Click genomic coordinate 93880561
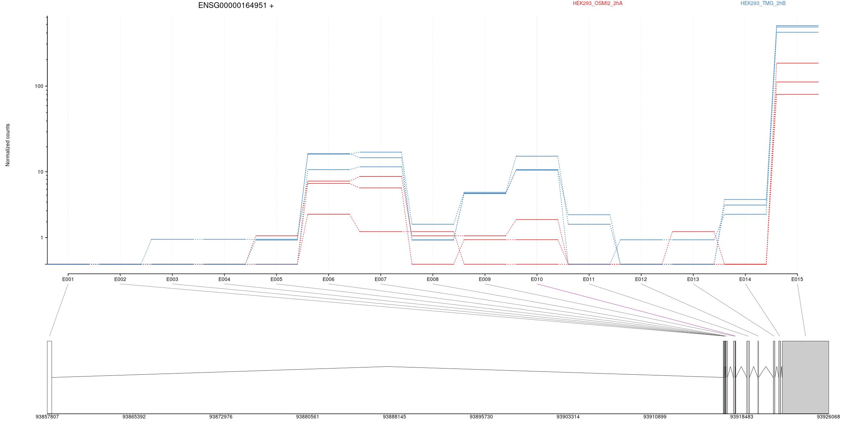The image size is (868, 434). pos(308,417)
